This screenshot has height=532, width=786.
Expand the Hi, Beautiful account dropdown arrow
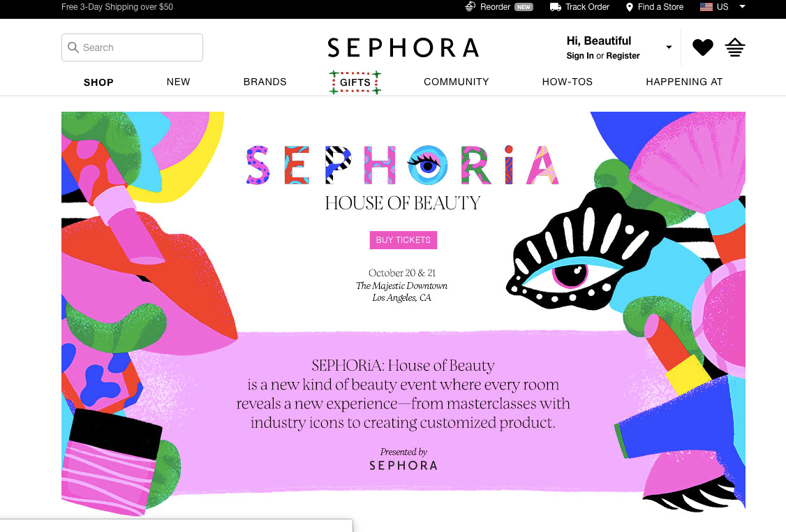click(669, 47)
